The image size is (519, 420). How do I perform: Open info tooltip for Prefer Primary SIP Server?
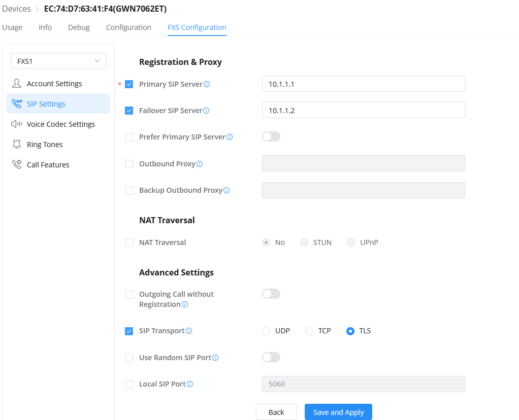[230, 137]
